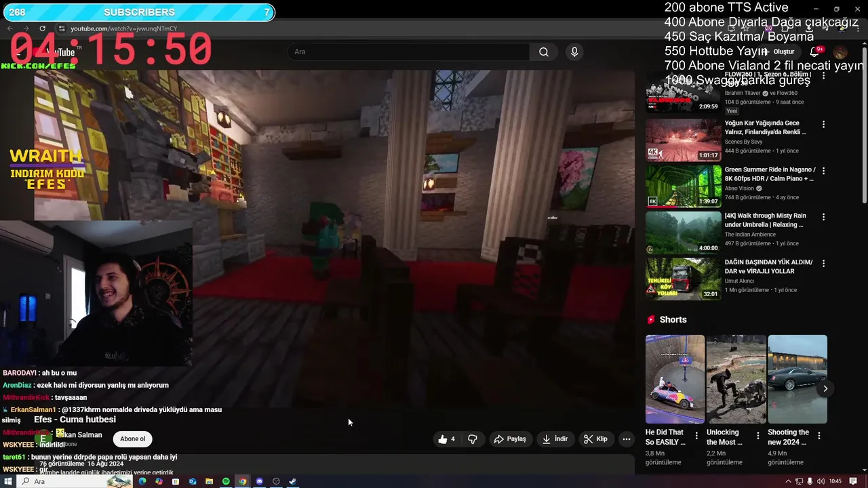Image resolution: width=868 pixels, height=488 pixels.
Task: Open options for Shooting the new short
Action: [818, 436]
